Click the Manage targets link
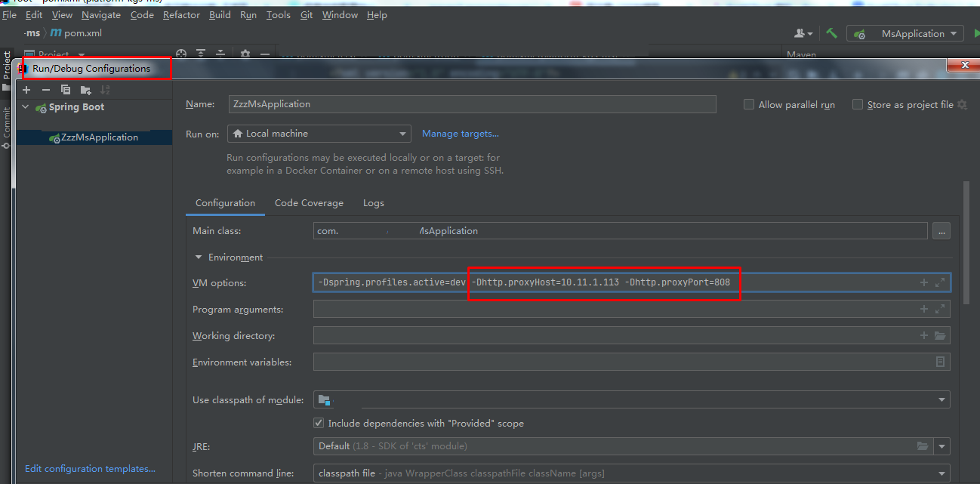This screenshot has height=484, width=980. [461, 134]
